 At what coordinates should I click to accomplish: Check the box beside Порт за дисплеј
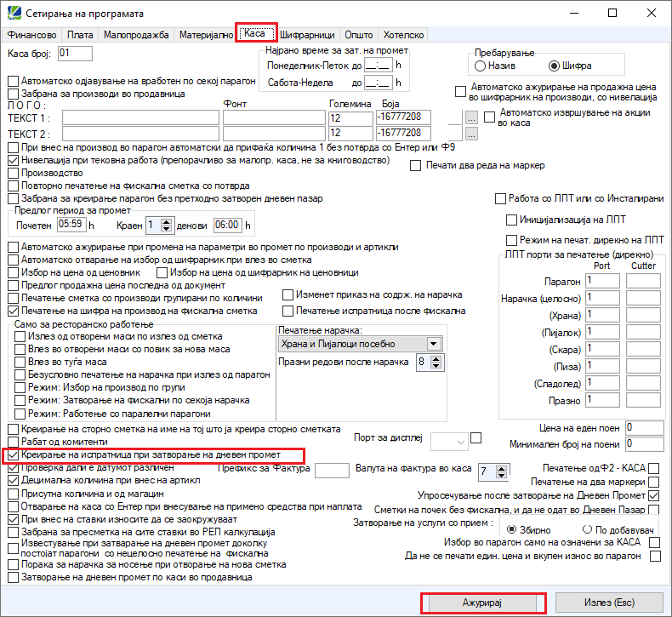coord(476,437)
